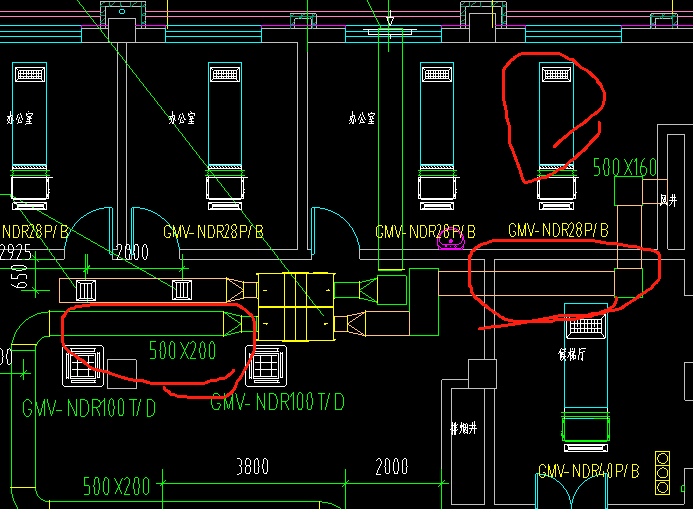Select the 500X200 label between the two cassette units
Screen dimensions: 693x509
[183, 350]
